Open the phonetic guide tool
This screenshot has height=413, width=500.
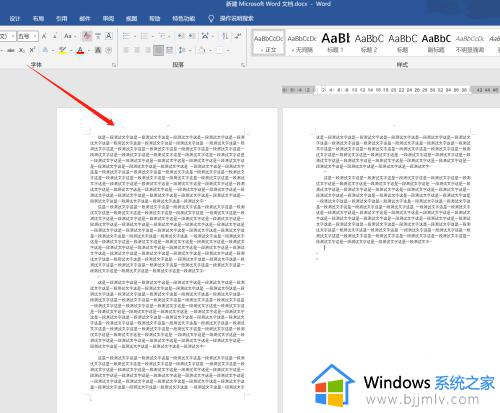[98, 36]
